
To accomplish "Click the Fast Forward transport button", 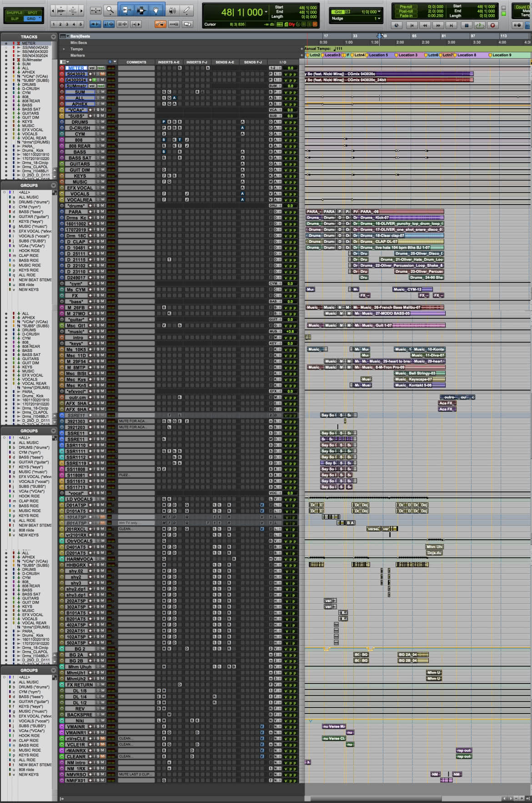I will pos(438,26).
